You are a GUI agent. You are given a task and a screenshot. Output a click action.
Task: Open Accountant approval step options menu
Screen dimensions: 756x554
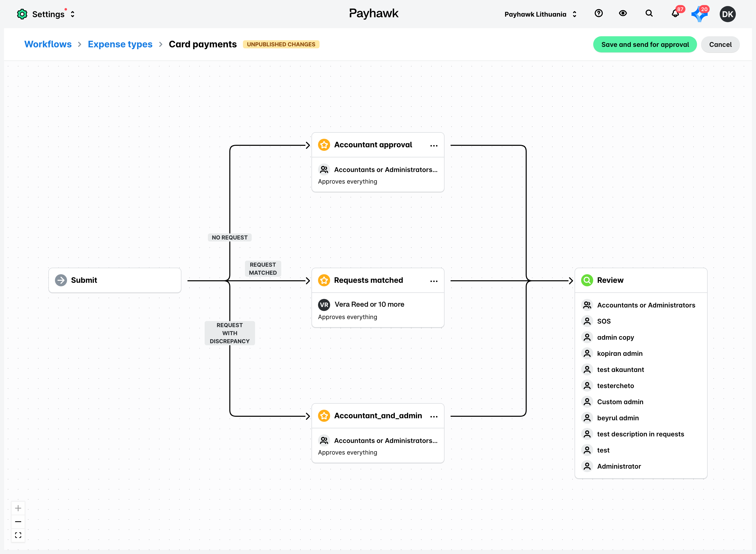click(433, 146)
